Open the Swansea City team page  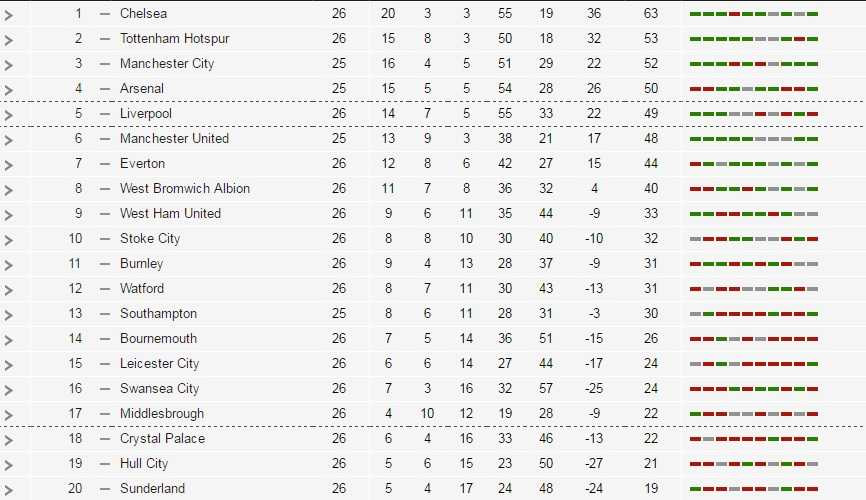click(159, 389)
